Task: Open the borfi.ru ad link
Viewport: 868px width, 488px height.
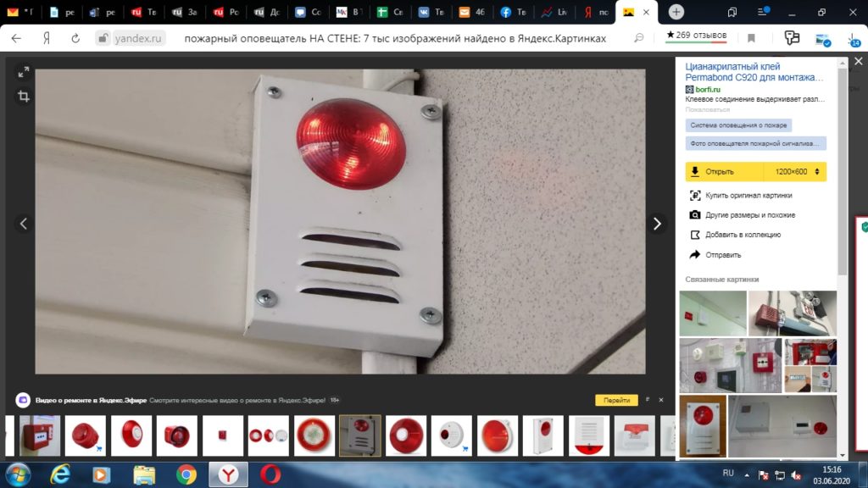Action: (708, 89)
